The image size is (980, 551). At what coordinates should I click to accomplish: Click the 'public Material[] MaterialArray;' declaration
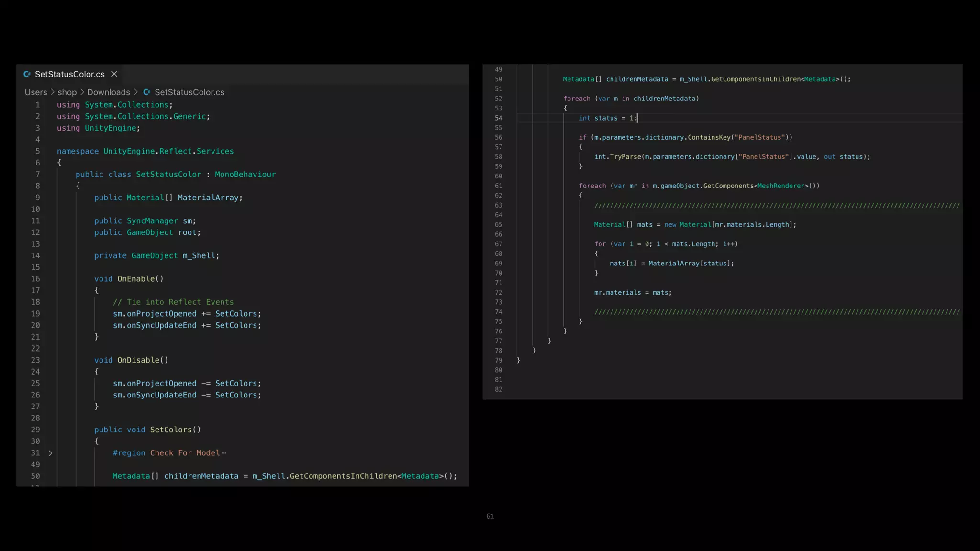click(x=168, y=198)
